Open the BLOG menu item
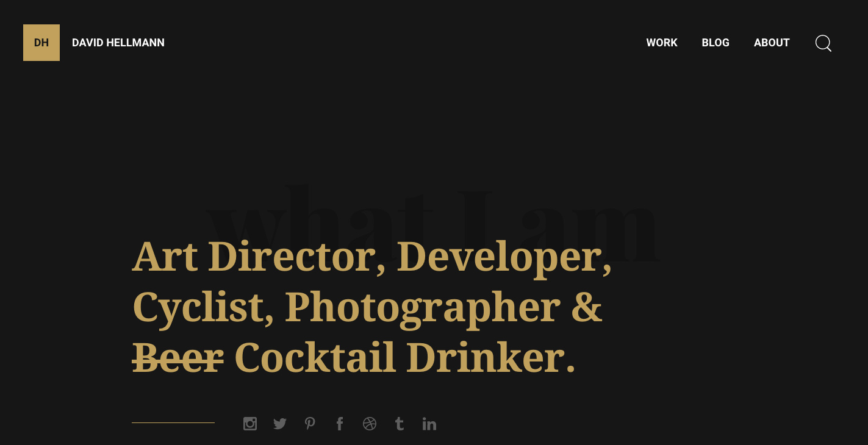The width and height of the screenshot is (868, 445). (x=716, y=43)
